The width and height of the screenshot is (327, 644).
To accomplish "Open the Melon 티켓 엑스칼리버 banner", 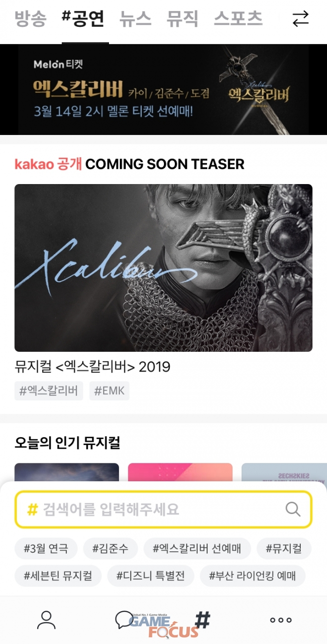I will click(x=163, y=89).
